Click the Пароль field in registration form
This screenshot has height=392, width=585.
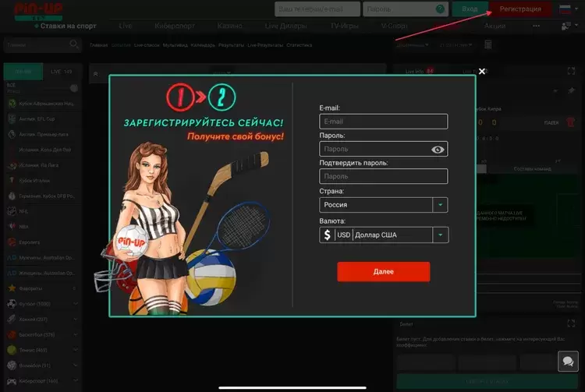(383, 149)
